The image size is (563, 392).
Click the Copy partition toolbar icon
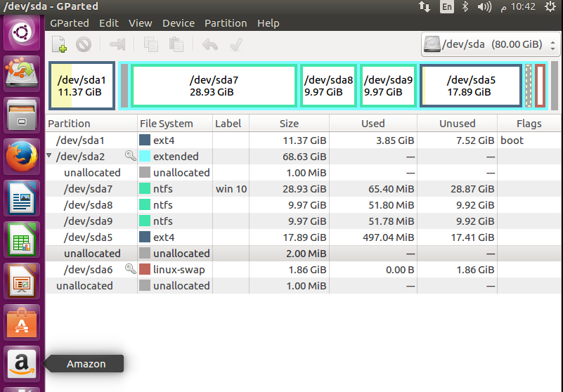[x=151, y=44]
